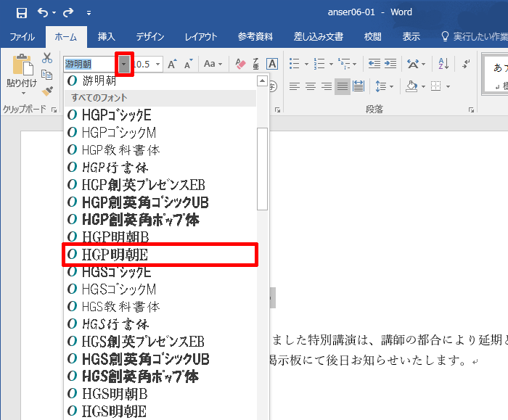
Task: Click the 実行したい作業 search box
Action: pos(474,37)
